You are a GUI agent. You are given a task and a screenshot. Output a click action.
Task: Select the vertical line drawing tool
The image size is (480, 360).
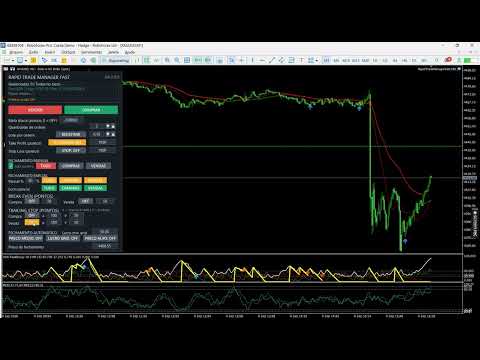click(x=252, y=60)
